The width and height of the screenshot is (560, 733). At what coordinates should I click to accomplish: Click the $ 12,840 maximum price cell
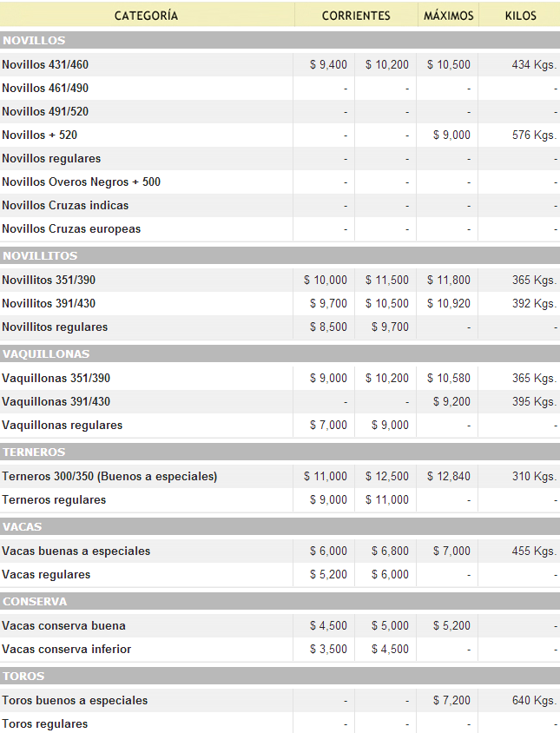click(x=449, y=477)
